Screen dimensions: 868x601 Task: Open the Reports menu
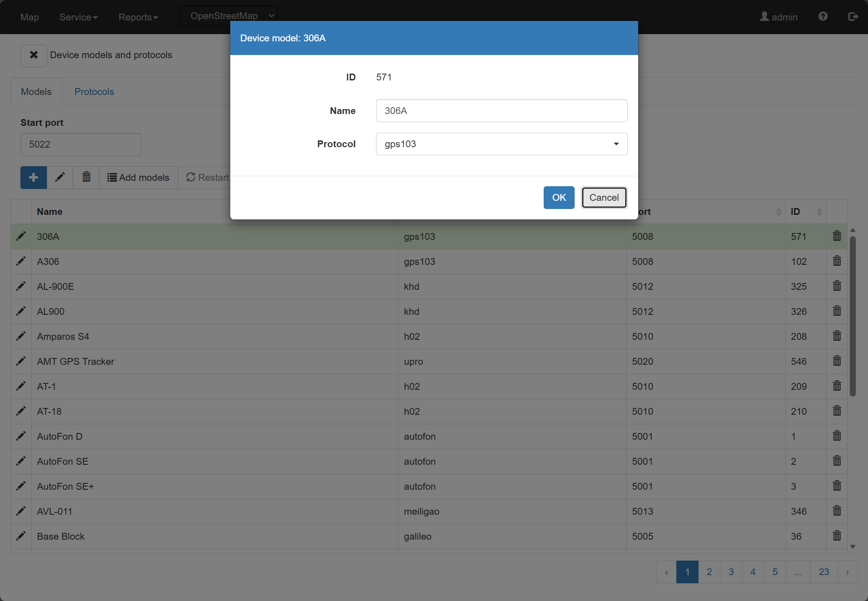pyautogui.click(x=138, y=17)
